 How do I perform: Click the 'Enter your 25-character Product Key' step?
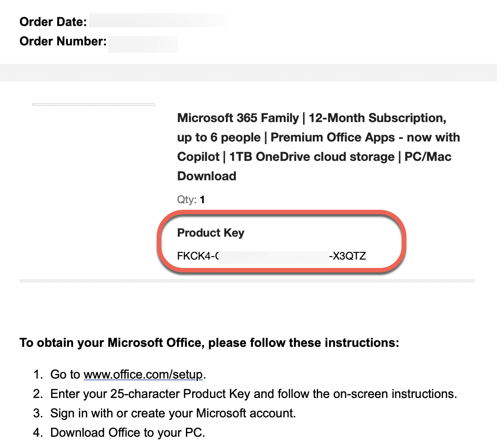(x=253, y=394)
